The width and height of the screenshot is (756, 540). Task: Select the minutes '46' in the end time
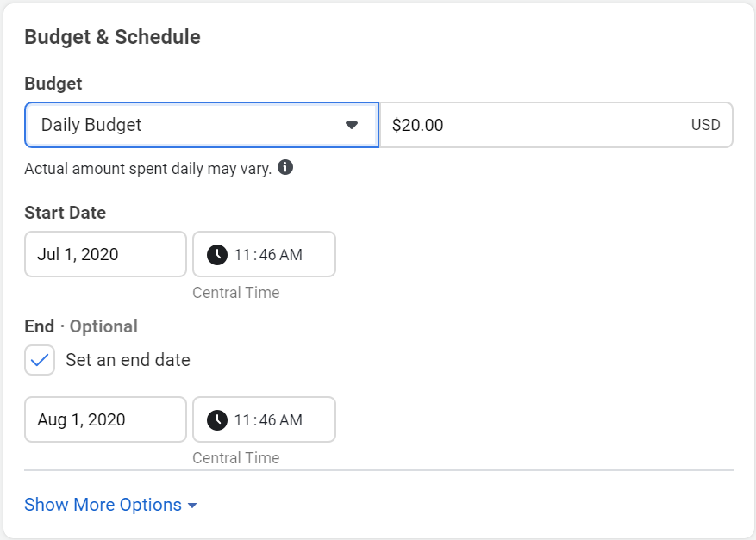pyautogui.click(x=267, y=420)
